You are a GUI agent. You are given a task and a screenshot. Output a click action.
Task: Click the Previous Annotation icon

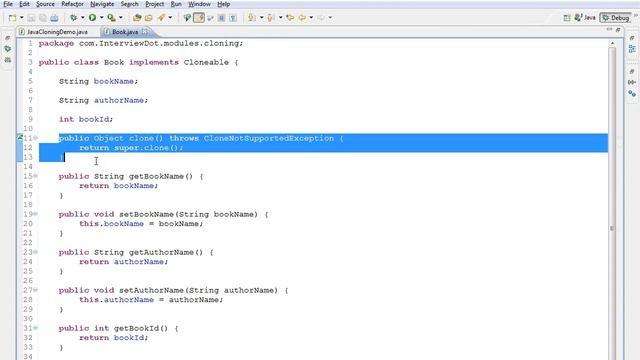tap(270, 18)
